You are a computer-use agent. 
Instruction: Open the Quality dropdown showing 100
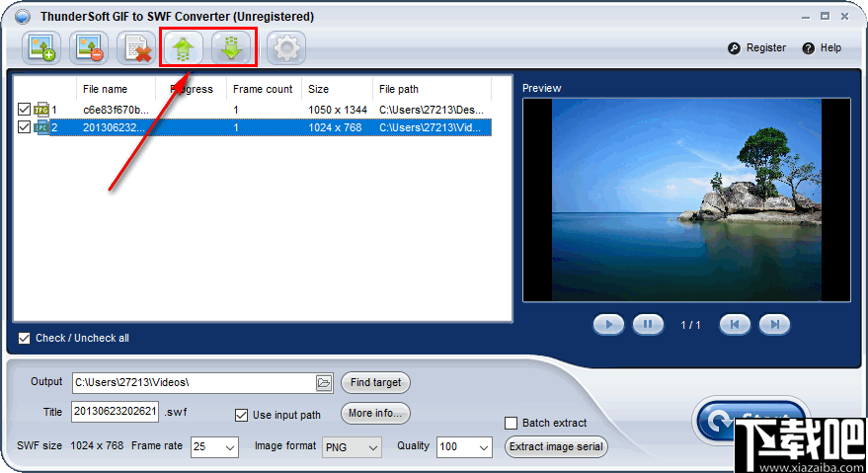[464, 447]
